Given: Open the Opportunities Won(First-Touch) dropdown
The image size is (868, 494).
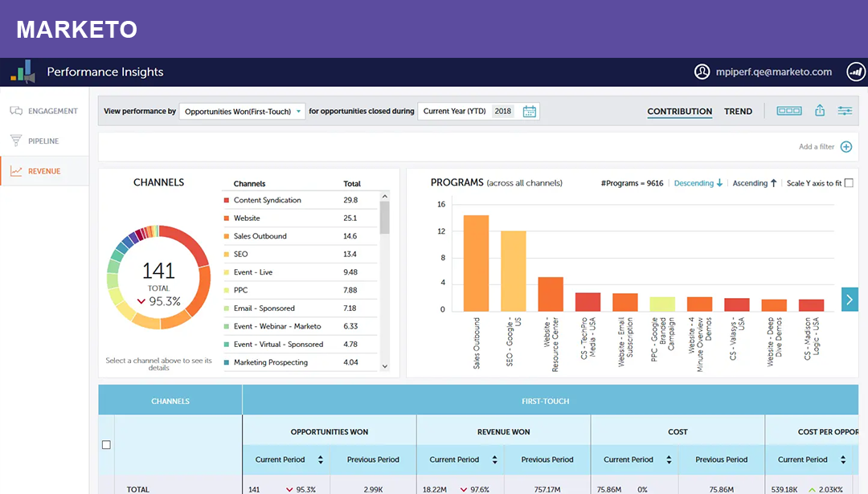Looking at the screenshot, I should [x=242, y=112].
